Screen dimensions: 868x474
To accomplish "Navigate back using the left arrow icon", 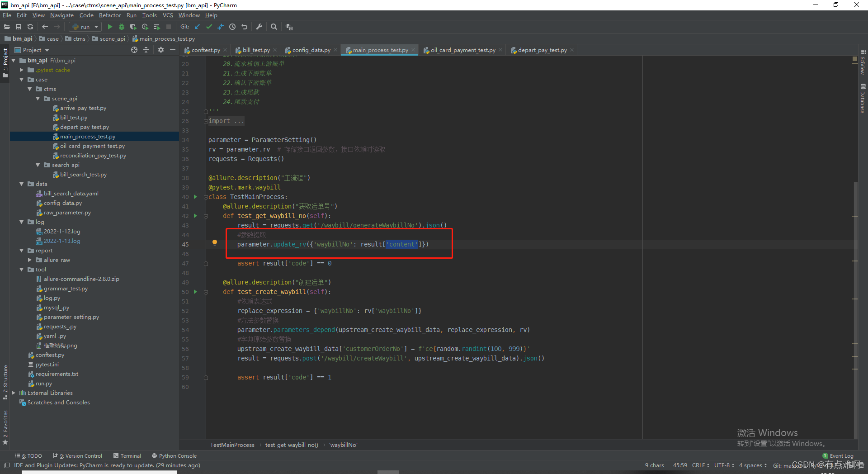I will click(45, 27).
